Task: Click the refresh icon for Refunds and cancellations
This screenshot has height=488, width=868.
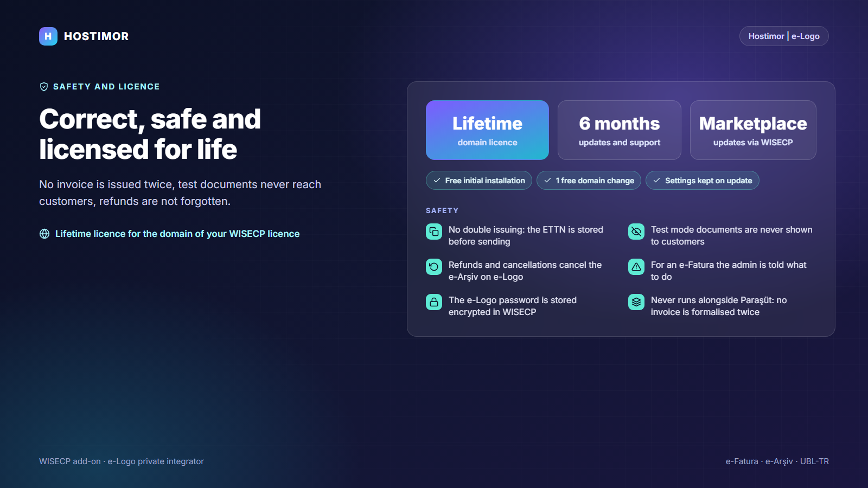Action: 434,267
